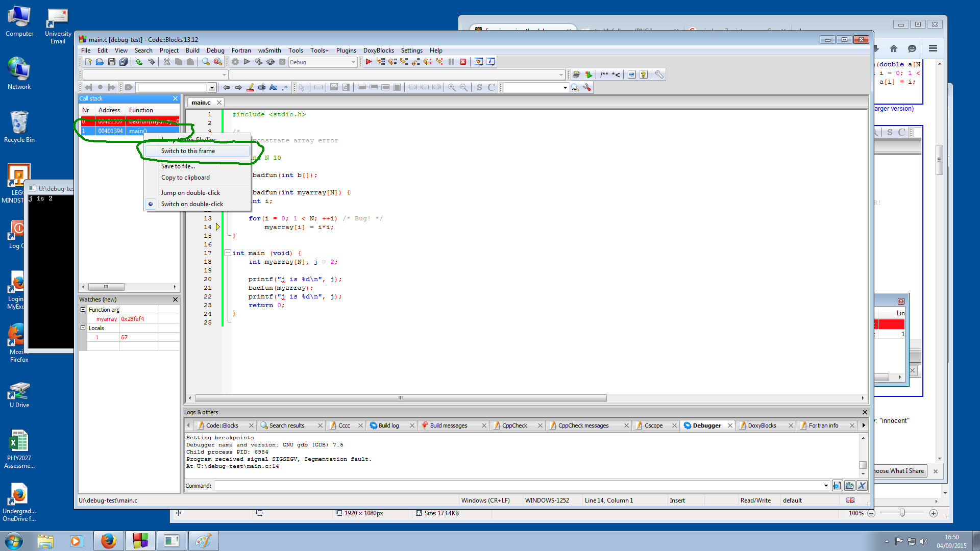
Task: Toggle the Selected text only search option
Action: point(262,87)
